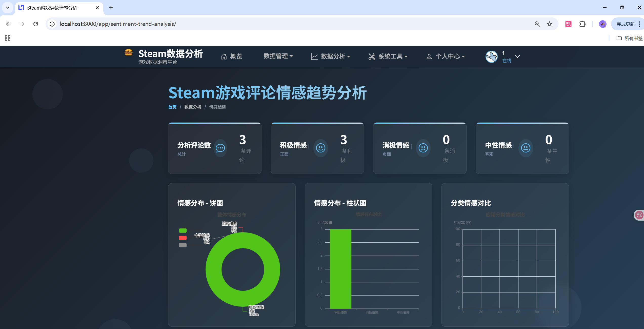Go to the 概览 nav item
This screenshot has width=644, height=329.
(x=231, y=56)
